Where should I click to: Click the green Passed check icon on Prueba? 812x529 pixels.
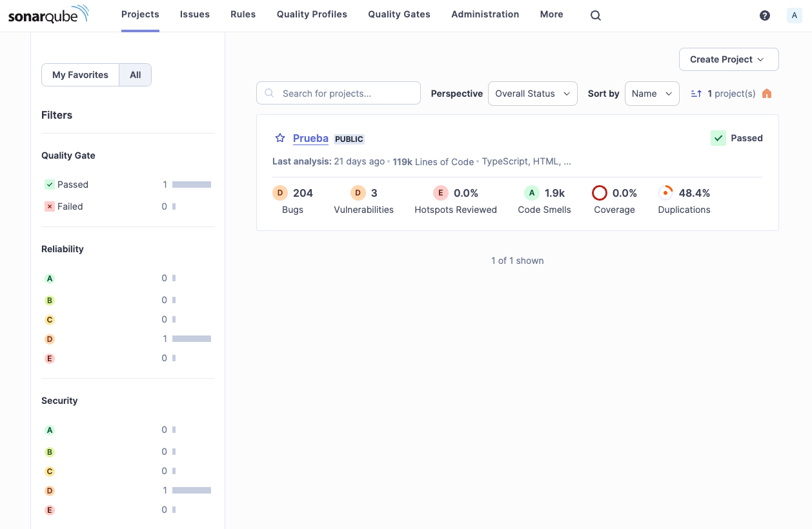(718, 138)
